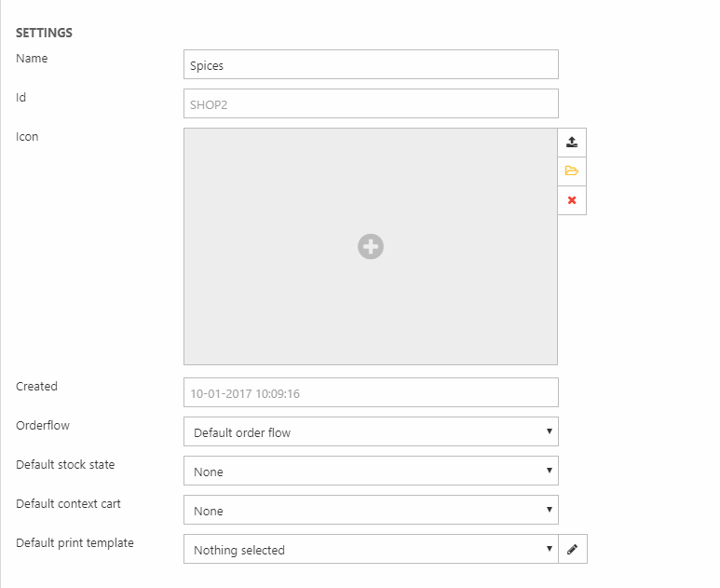Click the Default context cart label

coord(68,504)
